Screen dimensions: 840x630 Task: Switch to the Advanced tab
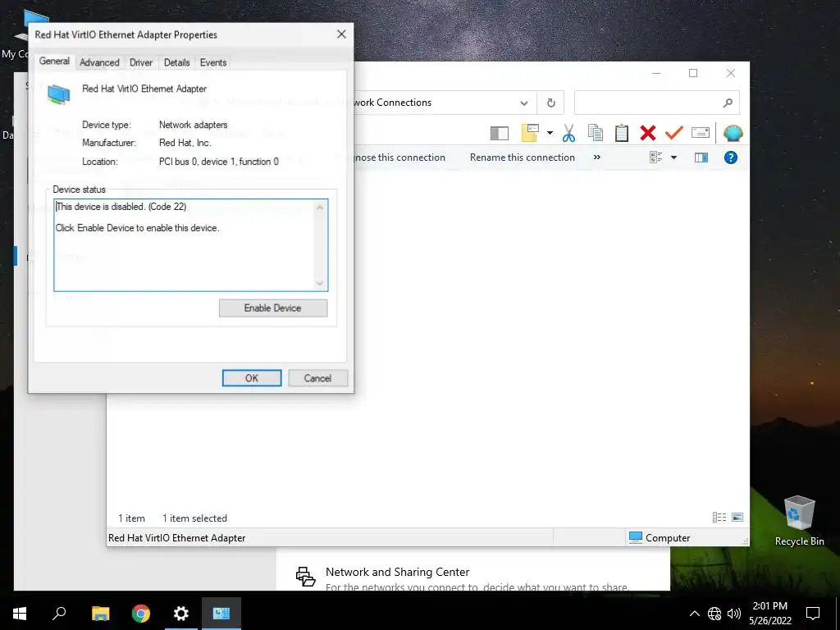pyautogui.click(x=99, y=62)
